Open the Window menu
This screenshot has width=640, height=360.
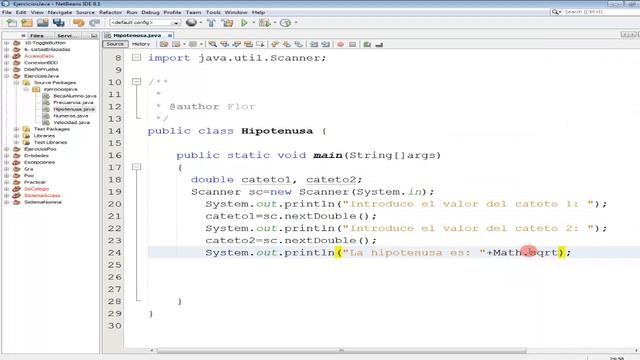[236, 12]
